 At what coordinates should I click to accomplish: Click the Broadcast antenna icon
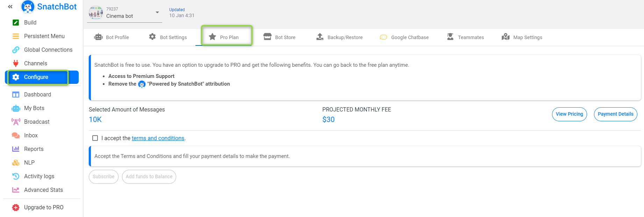16,122
